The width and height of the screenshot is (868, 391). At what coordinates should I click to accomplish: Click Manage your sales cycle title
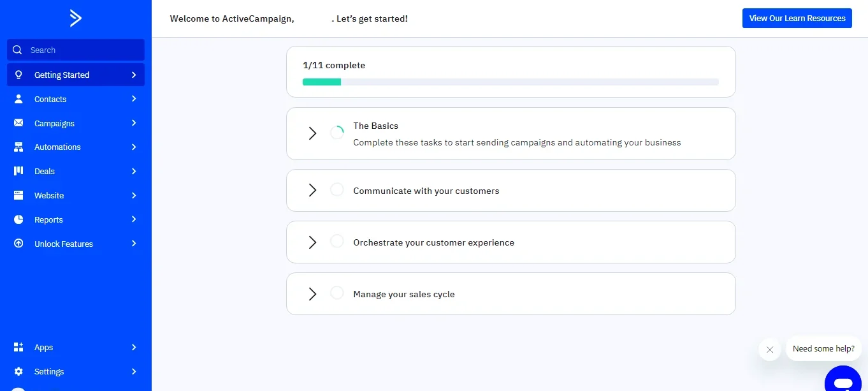[404, 294]
